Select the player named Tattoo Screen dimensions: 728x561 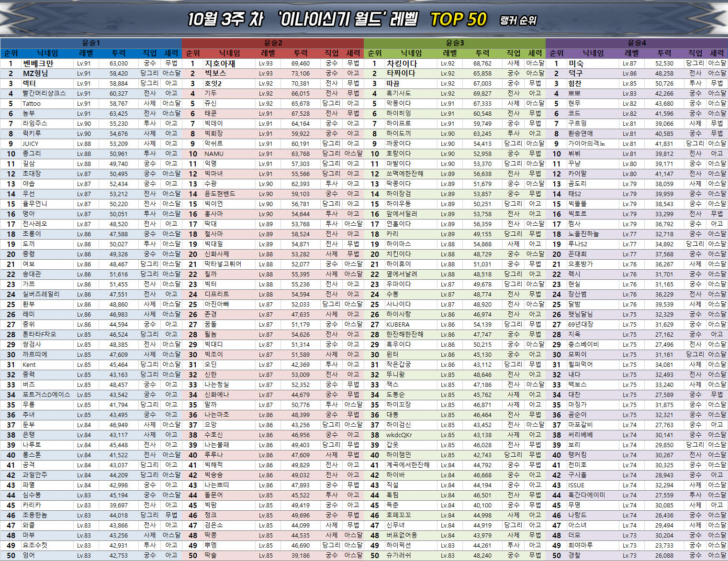click(x=32, y=104)
